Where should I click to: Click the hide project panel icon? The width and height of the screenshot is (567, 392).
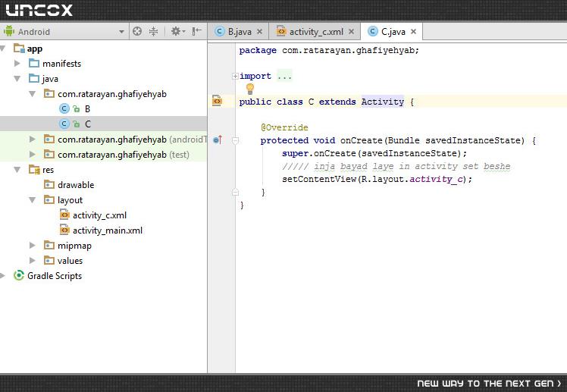point(197,31)
